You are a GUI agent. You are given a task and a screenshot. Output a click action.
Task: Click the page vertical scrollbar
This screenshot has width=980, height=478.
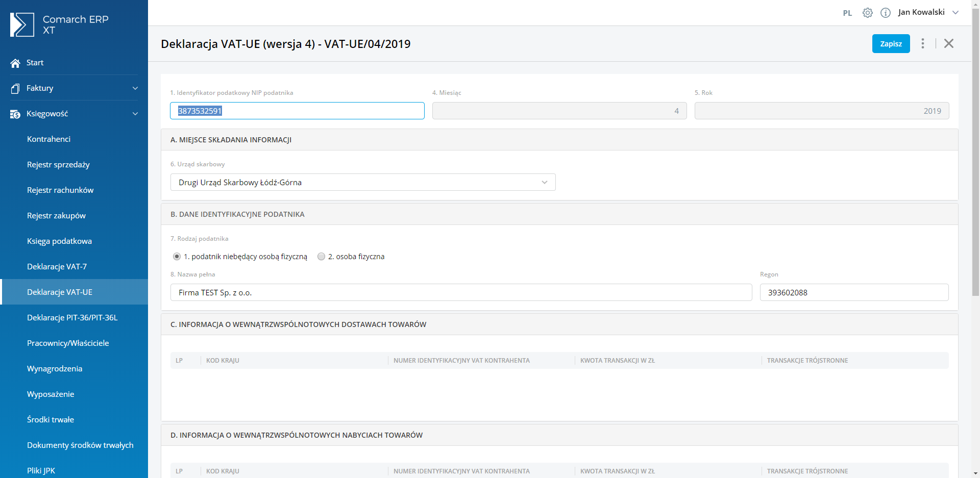pyautogui.click(x=975, y=153)
